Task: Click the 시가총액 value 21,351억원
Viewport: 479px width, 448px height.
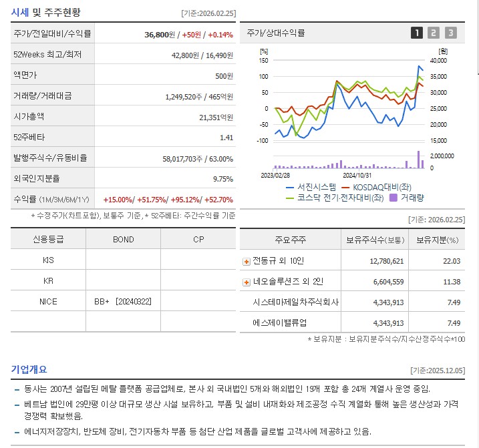Action: (216, 118)
